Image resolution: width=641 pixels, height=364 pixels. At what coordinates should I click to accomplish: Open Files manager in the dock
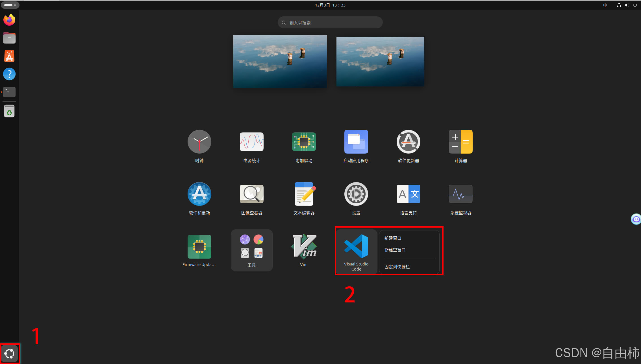[x=9, y=38]
